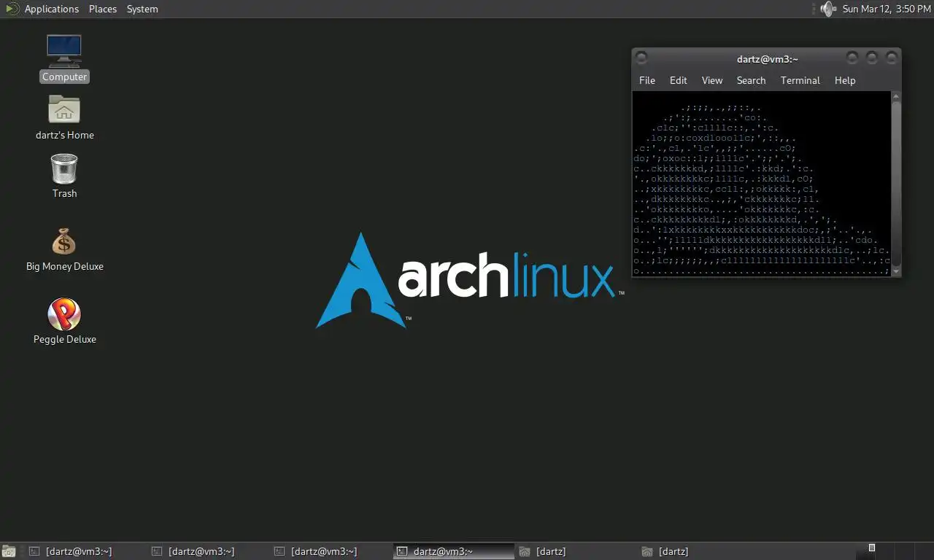
Task: Close the terminal window
Action: 891,58
